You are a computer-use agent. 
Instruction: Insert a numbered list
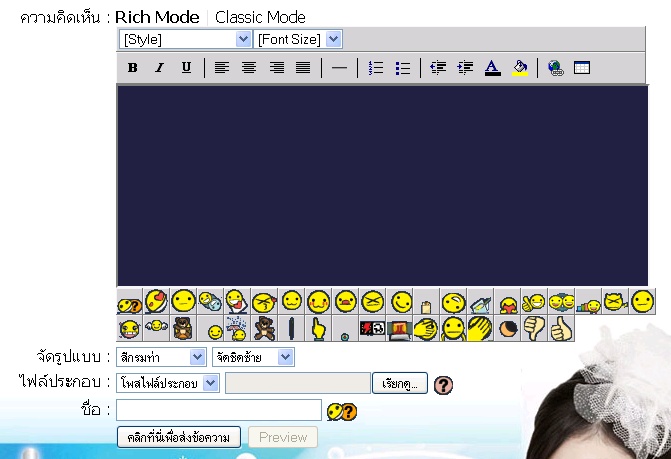(x=376, y=68)
